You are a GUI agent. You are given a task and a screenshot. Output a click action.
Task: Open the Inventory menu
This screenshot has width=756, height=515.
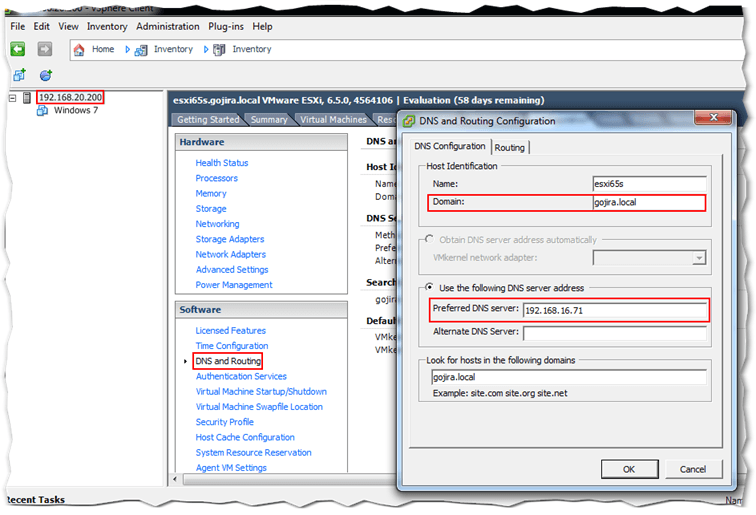[107, 27]
